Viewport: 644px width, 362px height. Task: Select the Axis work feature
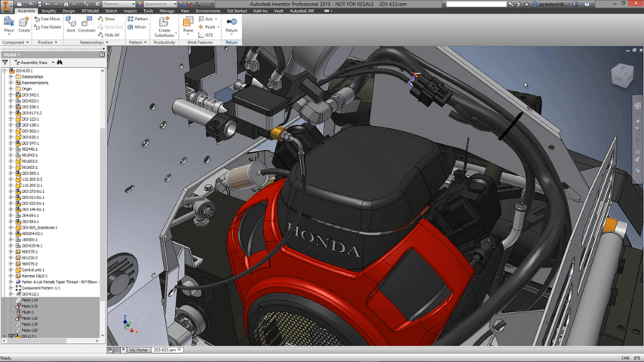point(207,19)
